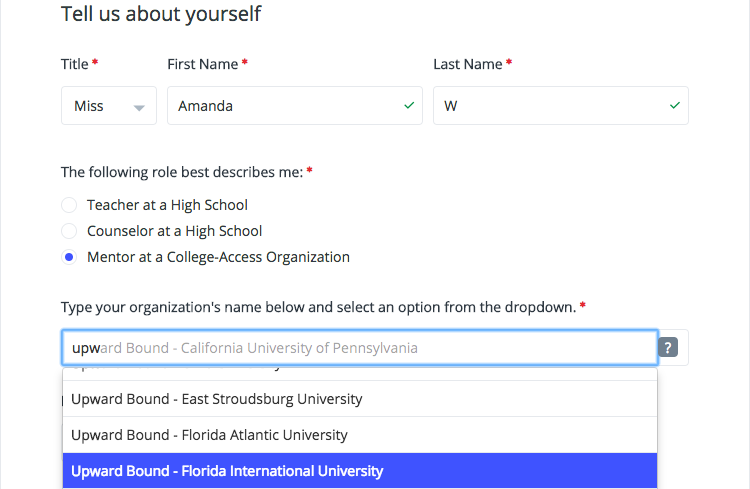Click the Title dropdown arrow icon
The width and height of the screenshot is (750, 489).
point(139,107)
